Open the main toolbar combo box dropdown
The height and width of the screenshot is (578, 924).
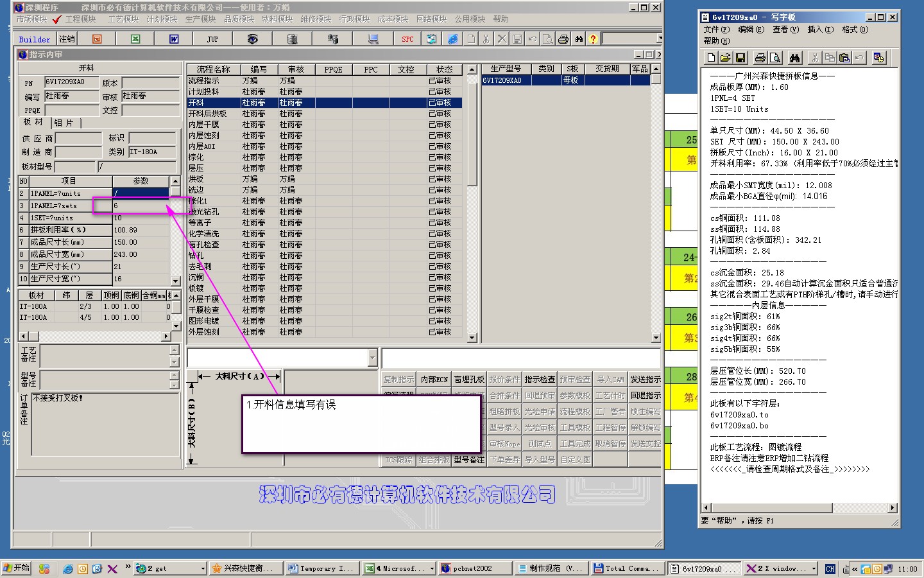coord(659,39)
